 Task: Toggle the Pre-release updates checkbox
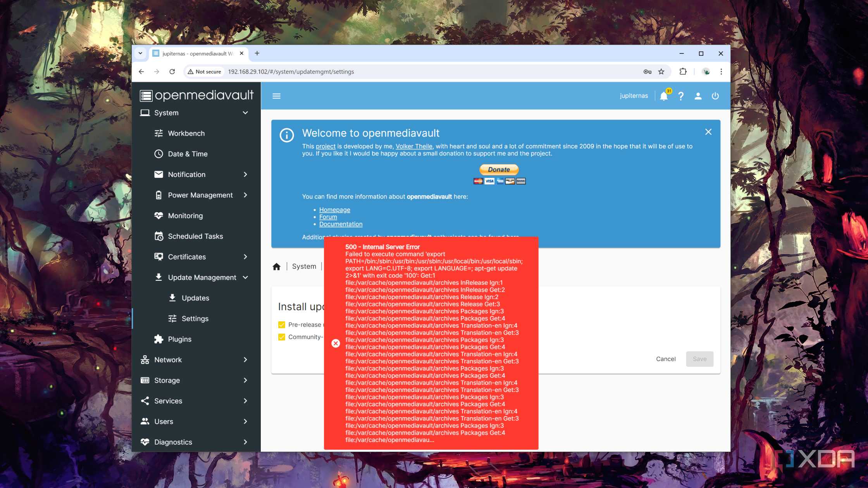pos(282,325)
